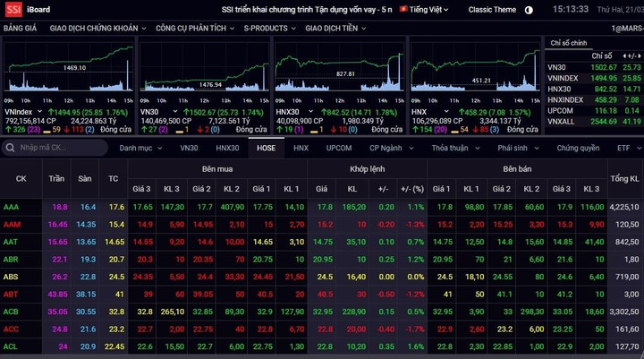Open the Tiếng Việt language dropdown
The image size is (644, 359).
[429, 10]
